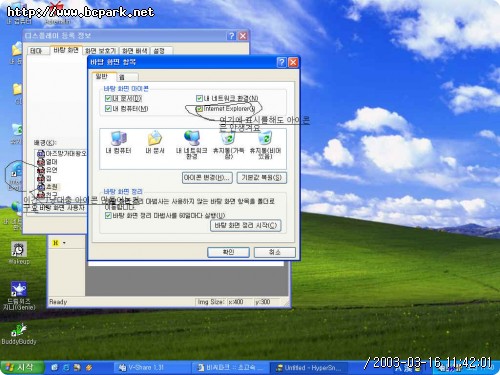The image size is (500, 375).
Task: Toggle the 내 문서(D) checkbox
Action: click(108, 98)
